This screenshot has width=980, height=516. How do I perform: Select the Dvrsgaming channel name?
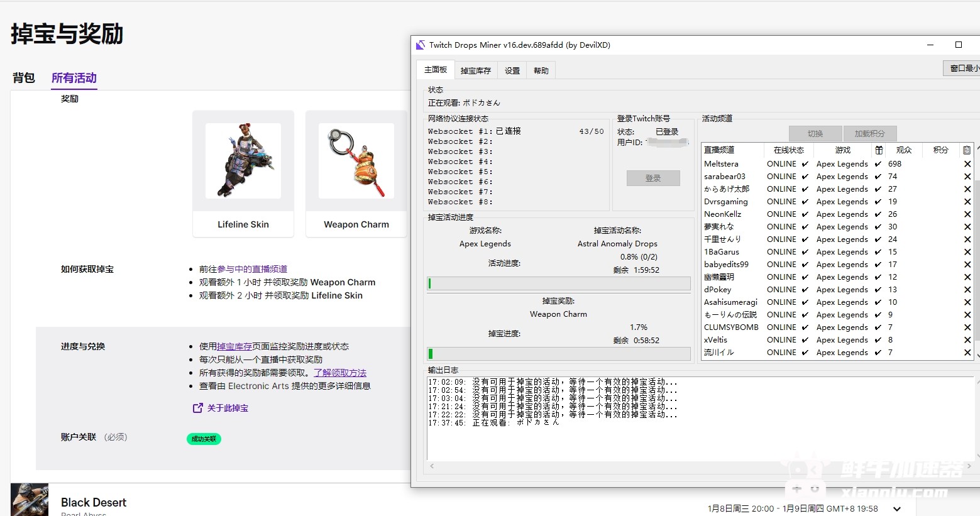726,202
